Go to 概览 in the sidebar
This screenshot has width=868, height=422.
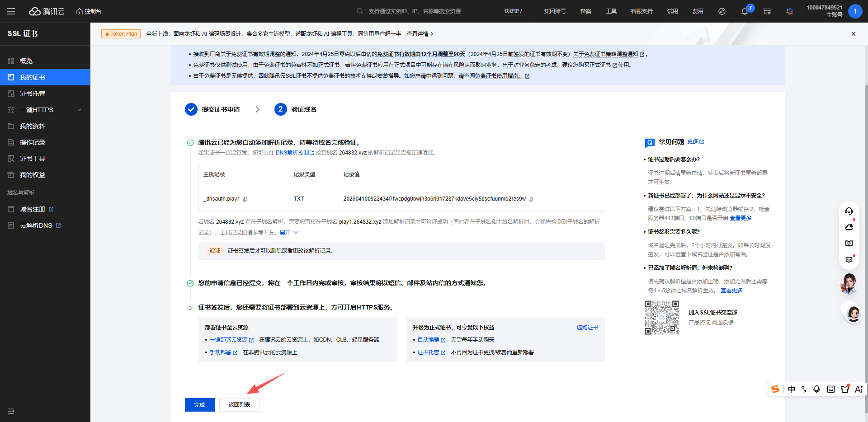click(26, 61)
